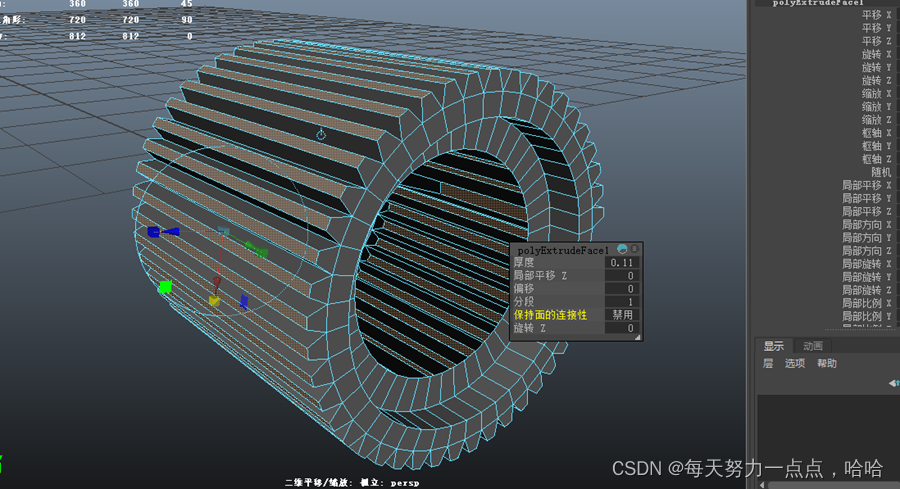Click the 偏移 value field
900x489 pixels.
point(622,289)
